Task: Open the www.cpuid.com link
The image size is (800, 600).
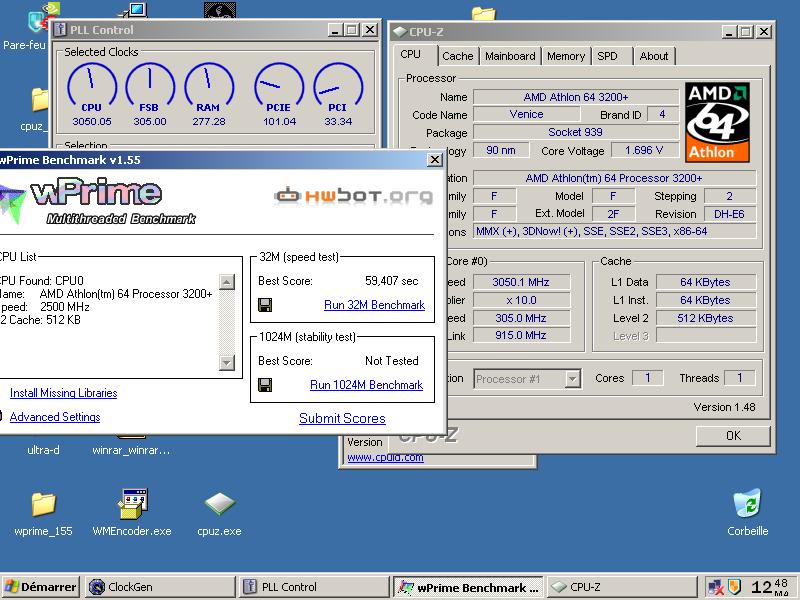Action: (385, 457)
